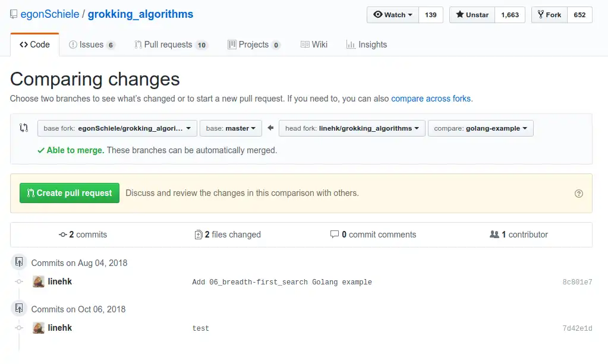The width and height of the screenshot is (608, 364).
Task: Click the repository bookmark icon beside egonSchiele
Action: 13,14
